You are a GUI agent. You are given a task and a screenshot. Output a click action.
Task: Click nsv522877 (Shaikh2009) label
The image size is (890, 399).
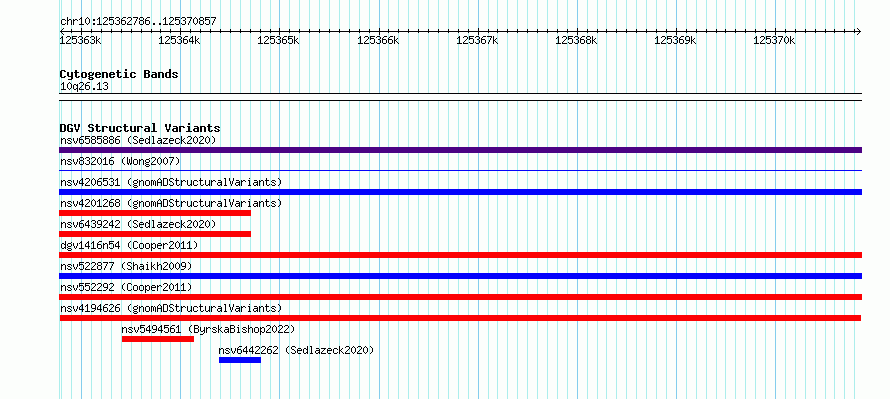[x=126, y=266]
